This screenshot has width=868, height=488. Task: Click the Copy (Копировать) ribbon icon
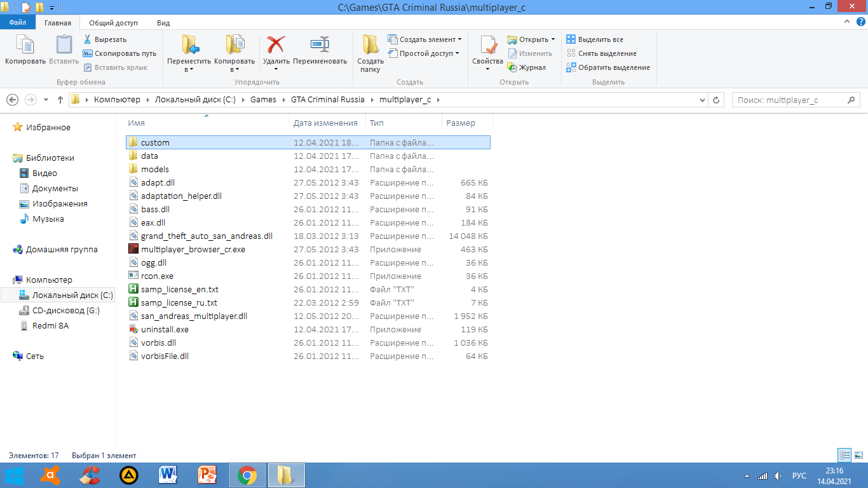click(x=25, y=45)
